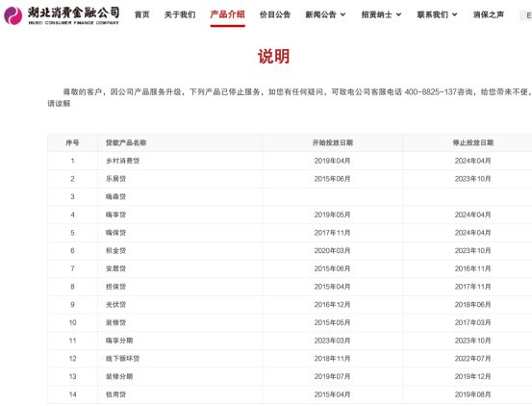Select the 信用贷 product row
The width and height of the screenshot is (532, 406).
point(290,394)
